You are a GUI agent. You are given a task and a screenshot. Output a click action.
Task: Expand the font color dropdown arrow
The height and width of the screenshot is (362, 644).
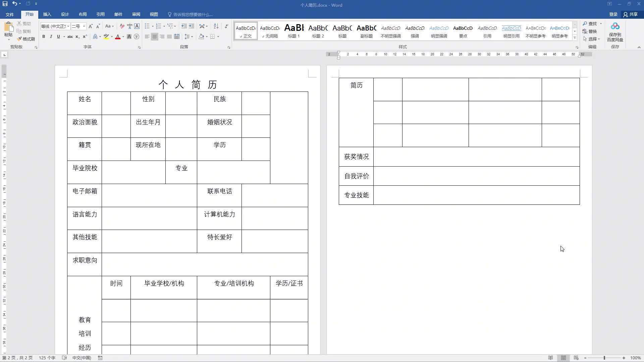pos(123,37)
